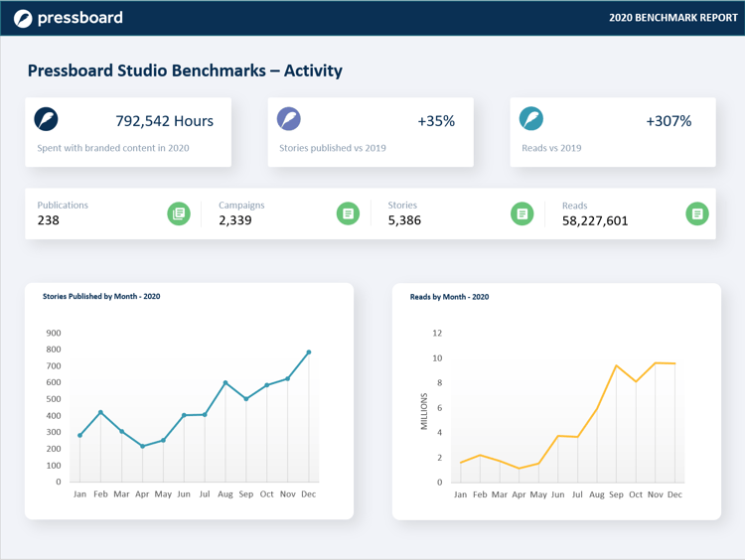Click the page title 'Pressboard Studio Benchmarks – Activity'
The width and height of the screenshot is (745, 560).
185,70
